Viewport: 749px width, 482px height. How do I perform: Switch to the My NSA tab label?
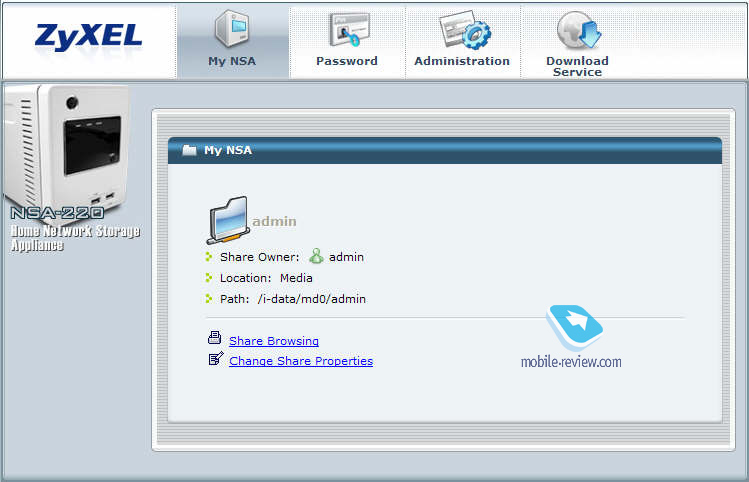click(x=232, y=61)
